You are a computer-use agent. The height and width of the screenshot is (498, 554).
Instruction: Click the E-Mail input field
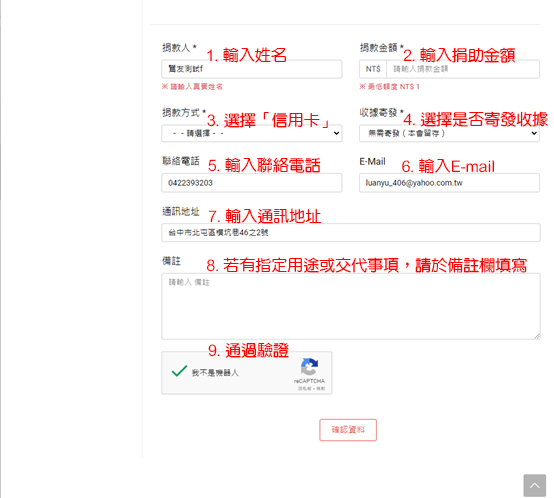pos(449,183)
